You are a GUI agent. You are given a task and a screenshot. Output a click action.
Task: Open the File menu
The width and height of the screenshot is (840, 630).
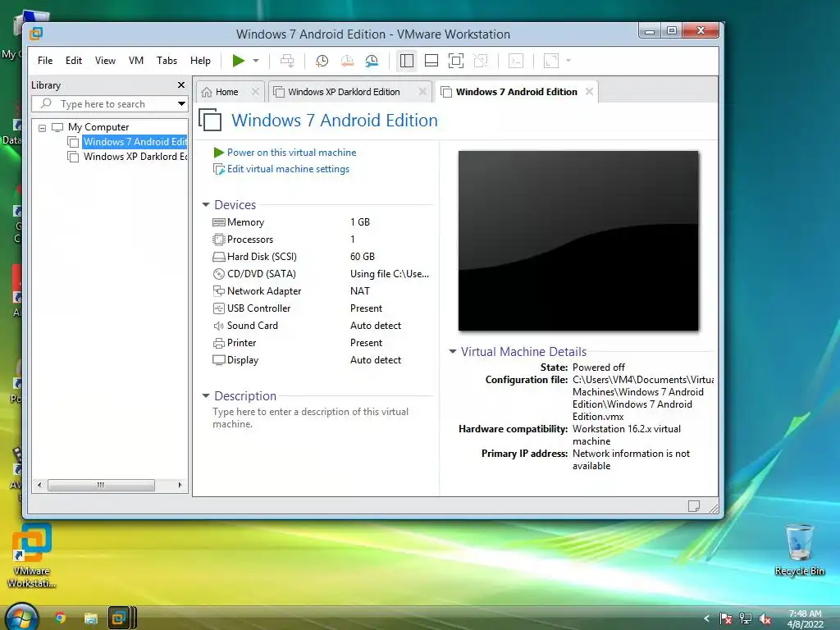click(45, 61)
